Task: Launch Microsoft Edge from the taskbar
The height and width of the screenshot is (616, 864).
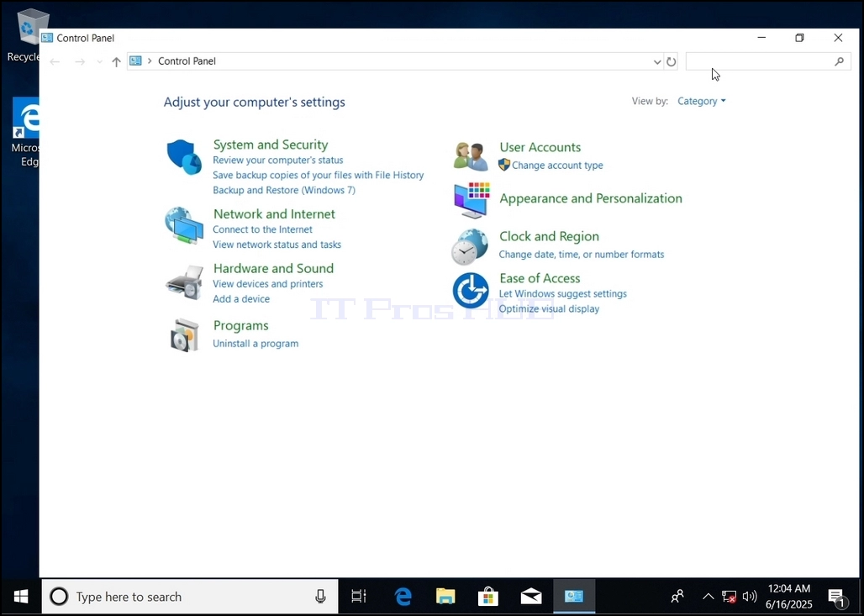Action: coord(403,596)
